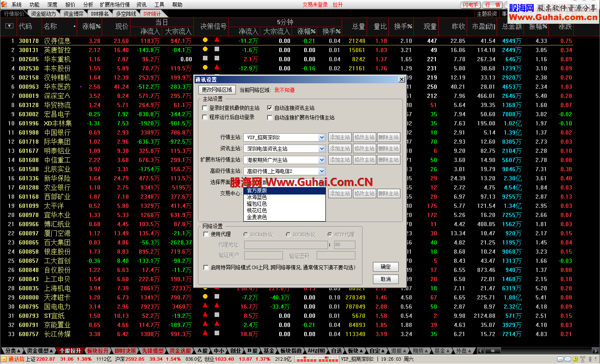The width and height of the screenshot is (600, 364).
Task: Click the yellow circle signal in 英唐智控 row
Action: click(x=205, y=49)
